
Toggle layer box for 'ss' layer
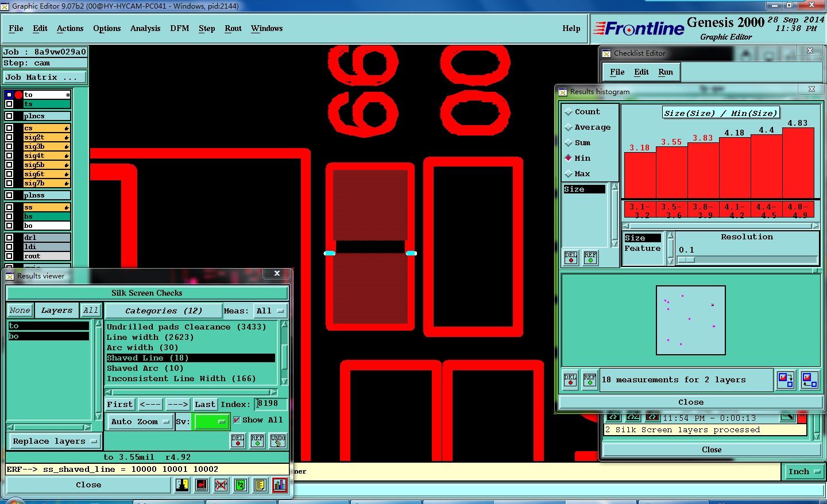coord(9,207)
